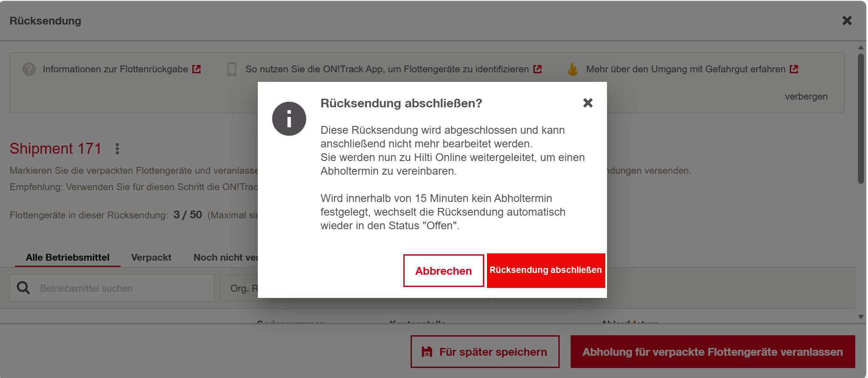Click the Betriebsmittel suchen search field
The height and width of the screenshot is (378, 868).
coord(123,288)
